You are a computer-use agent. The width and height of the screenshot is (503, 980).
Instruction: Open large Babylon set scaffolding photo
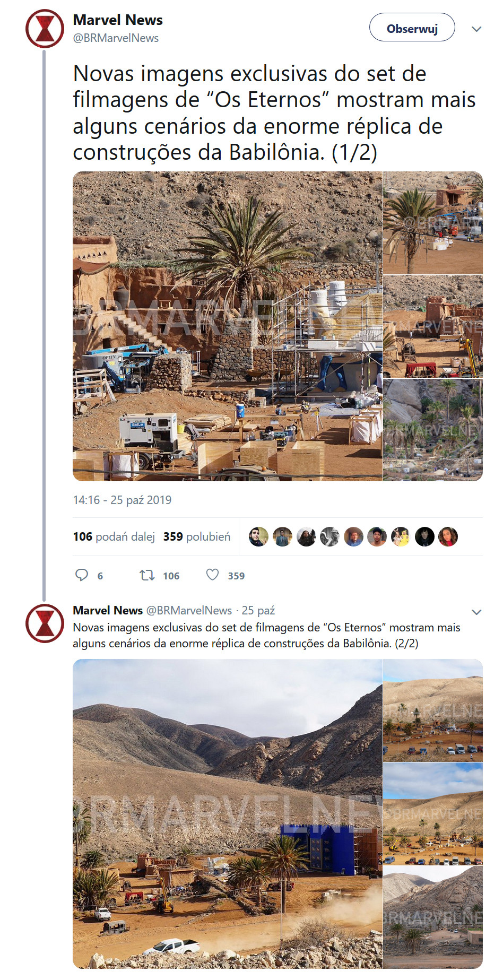coord(227,326)
